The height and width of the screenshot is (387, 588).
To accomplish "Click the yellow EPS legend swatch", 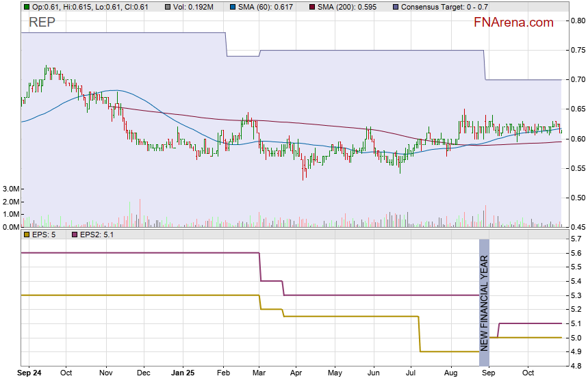I will [26, 235].
